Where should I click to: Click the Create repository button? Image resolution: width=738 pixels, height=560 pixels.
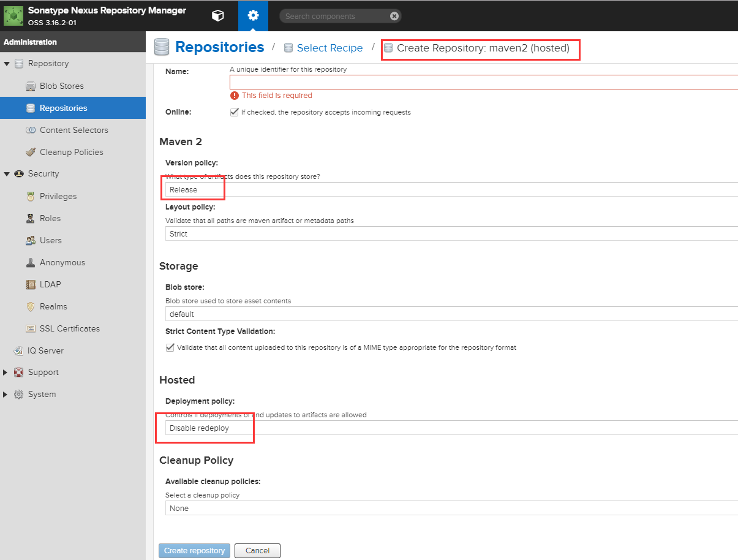click(x=195, y=551)
